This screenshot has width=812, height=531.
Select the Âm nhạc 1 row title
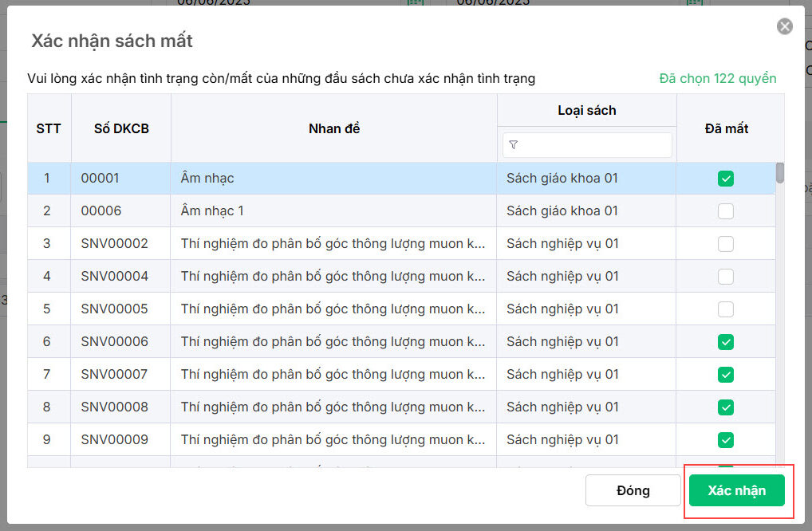pyautogui.click(x=212, y=211)
